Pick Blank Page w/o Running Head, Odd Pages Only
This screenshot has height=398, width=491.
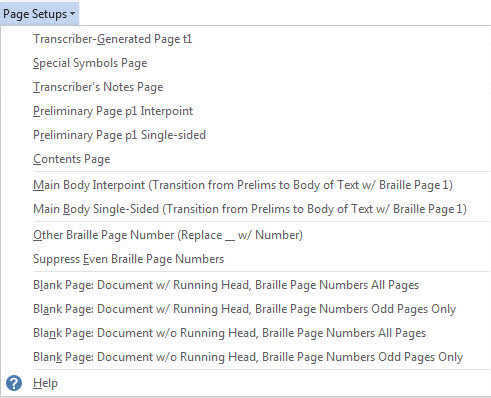pos(248,357)
